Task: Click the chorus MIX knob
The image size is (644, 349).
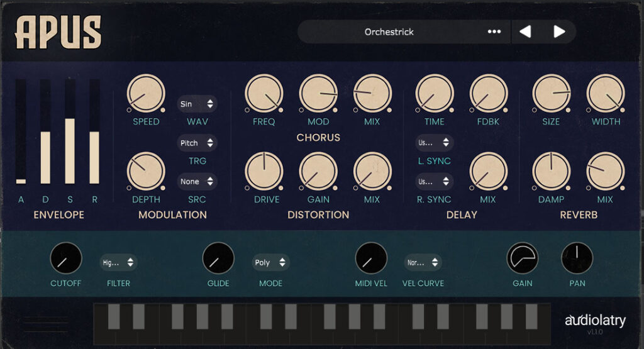Action: (372, 94)
